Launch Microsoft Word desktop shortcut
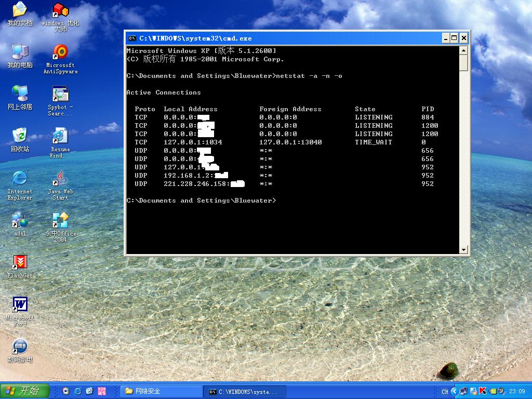Image resolution: width=532 pixels, height=399 pixels. point(20,305)
